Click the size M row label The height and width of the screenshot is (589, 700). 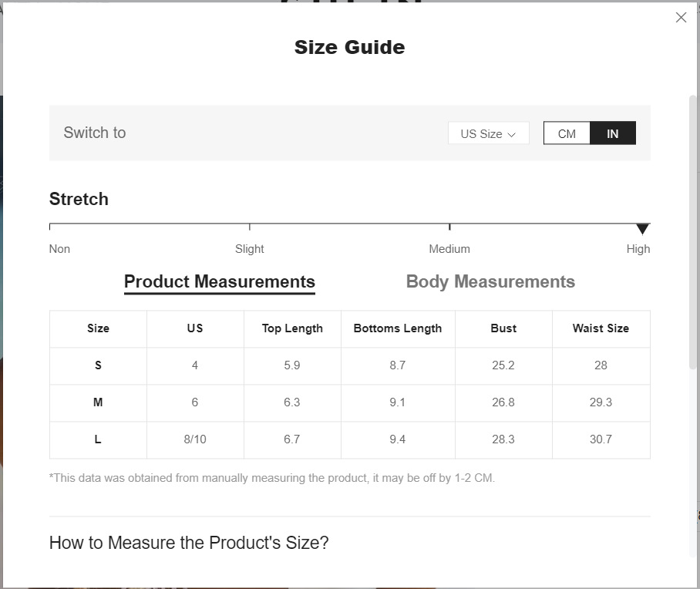pyautogui.click(x=98, y=402)
